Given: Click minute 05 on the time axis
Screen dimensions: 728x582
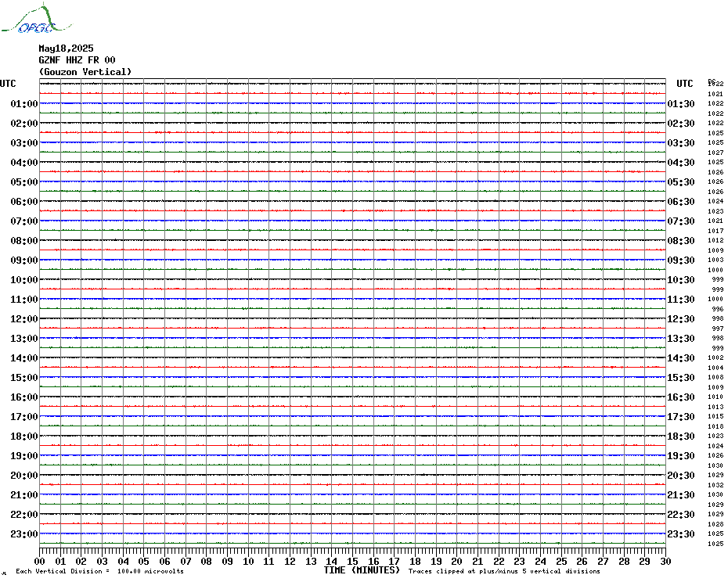Looking at the screenshot, I should tap(144, 561).
